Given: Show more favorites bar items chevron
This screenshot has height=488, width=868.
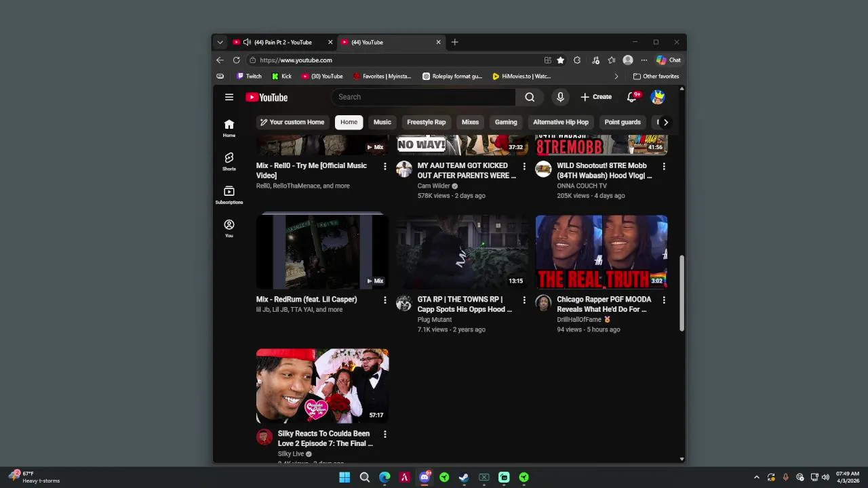Looking at the screenshot, I should (616, 77).
